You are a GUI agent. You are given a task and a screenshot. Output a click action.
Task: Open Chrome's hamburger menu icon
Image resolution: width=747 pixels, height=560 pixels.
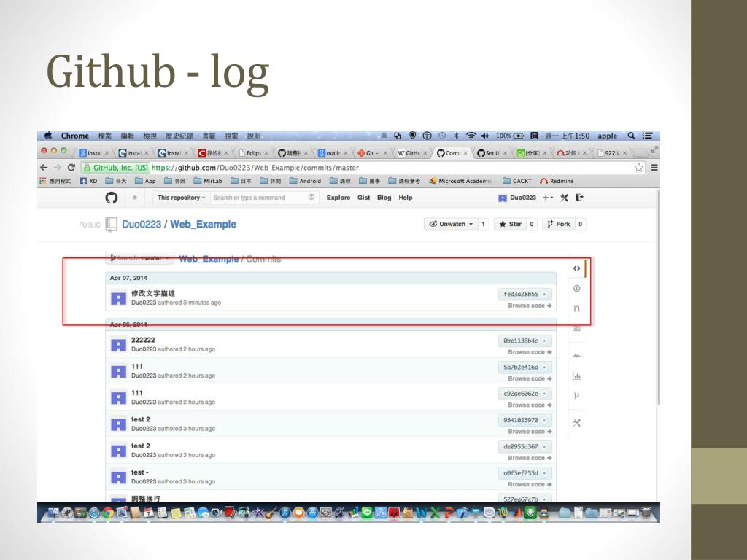click(654, 168)
